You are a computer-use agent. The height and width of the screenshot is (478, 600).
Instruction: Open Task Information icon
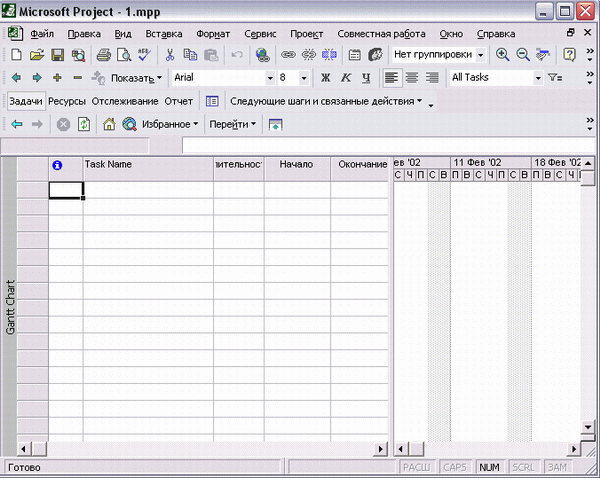tap(355, 55)
